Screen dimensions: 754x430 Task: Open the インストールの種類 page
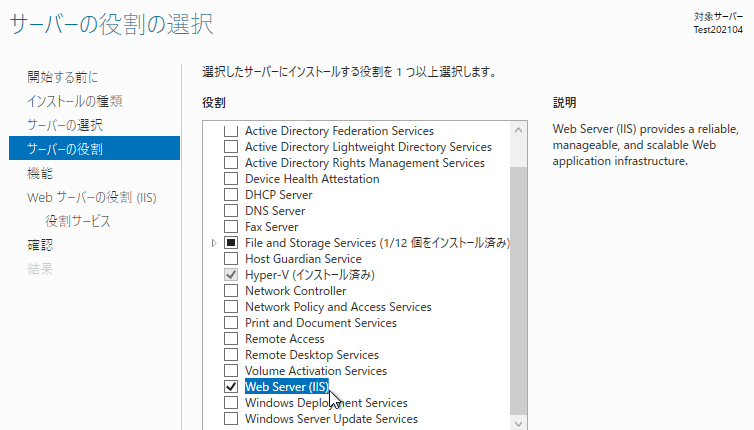tap(75, 101)
